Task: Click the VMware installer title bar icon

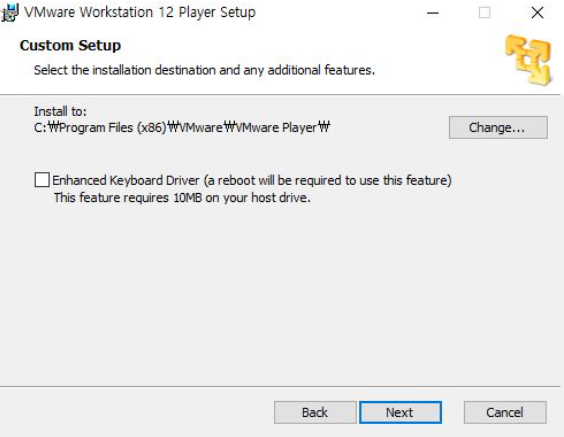Action: (10, 13)
